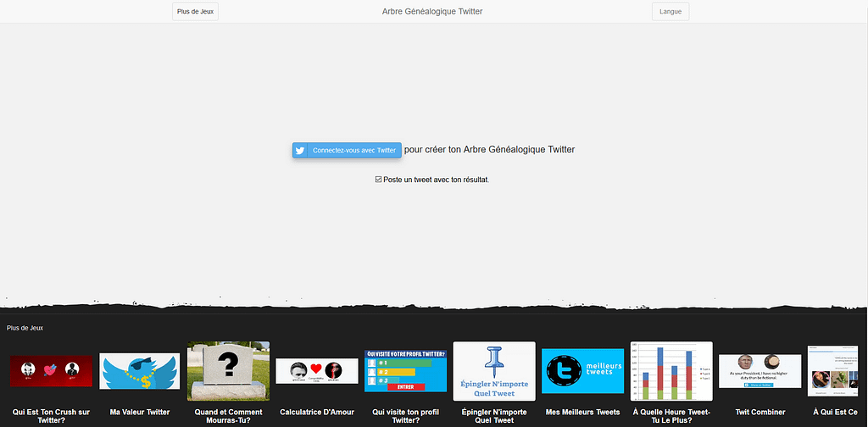Click 'pour créer ton Arbre Généalogique Twitter' text
The image size is (868, 427).
[489, 149]
